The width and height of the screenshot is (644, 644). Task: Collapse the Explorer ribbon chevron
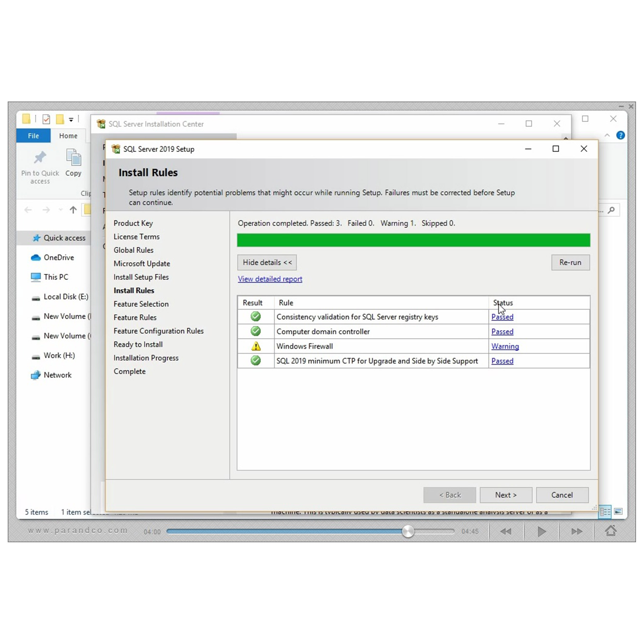[x=607, y=135]
